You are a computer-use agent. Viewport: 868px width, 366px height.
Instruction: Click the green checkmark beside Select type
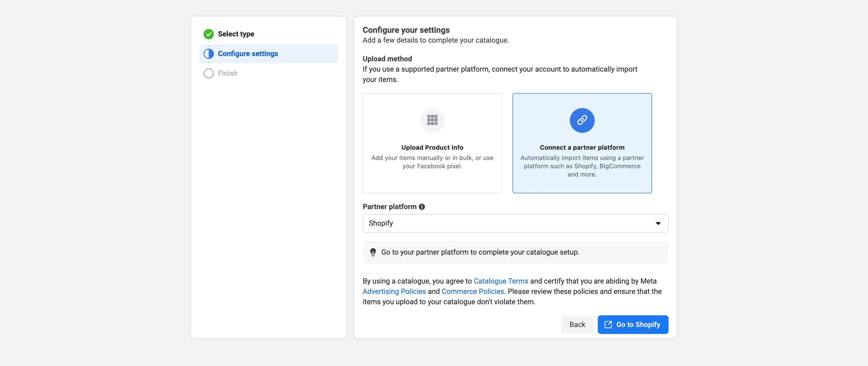(x=208, y=34)
